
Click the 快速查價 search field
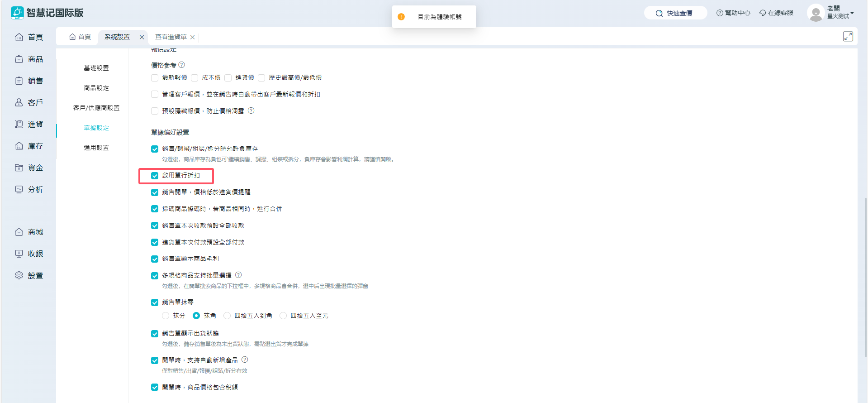(x=676, y=13)
